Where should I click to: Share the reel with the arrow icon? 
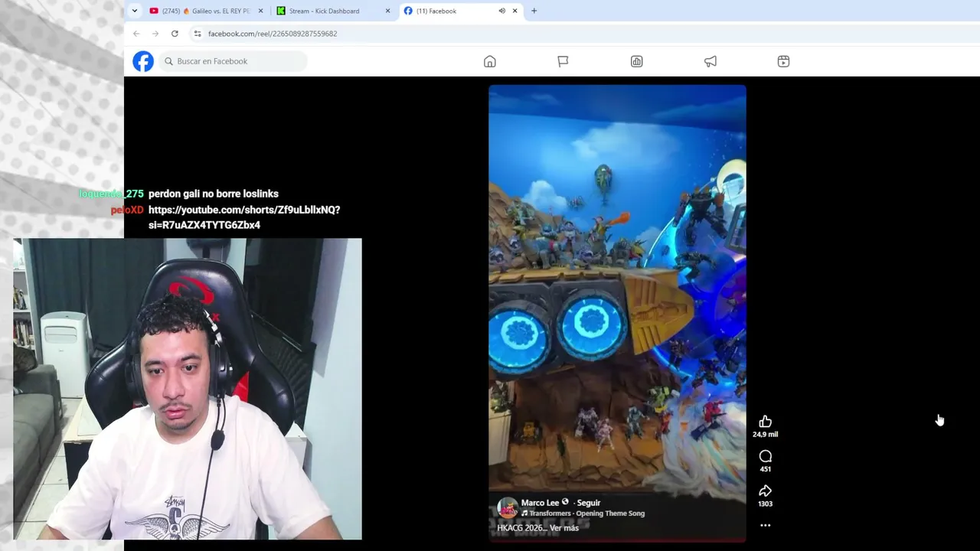pyautogui.click(x=765, y=491)
